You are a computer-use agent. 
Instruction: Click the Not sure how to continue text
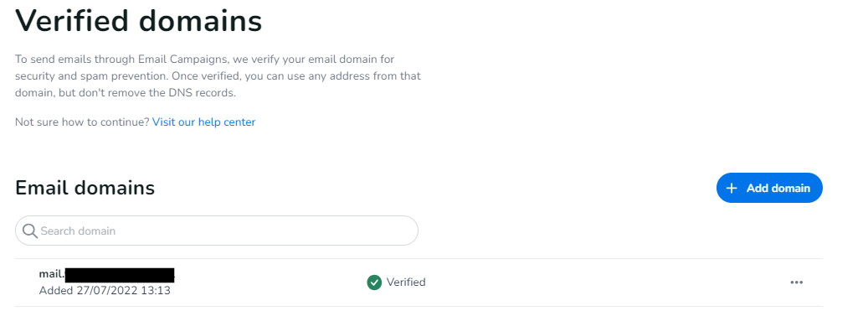tap(82, 122)
